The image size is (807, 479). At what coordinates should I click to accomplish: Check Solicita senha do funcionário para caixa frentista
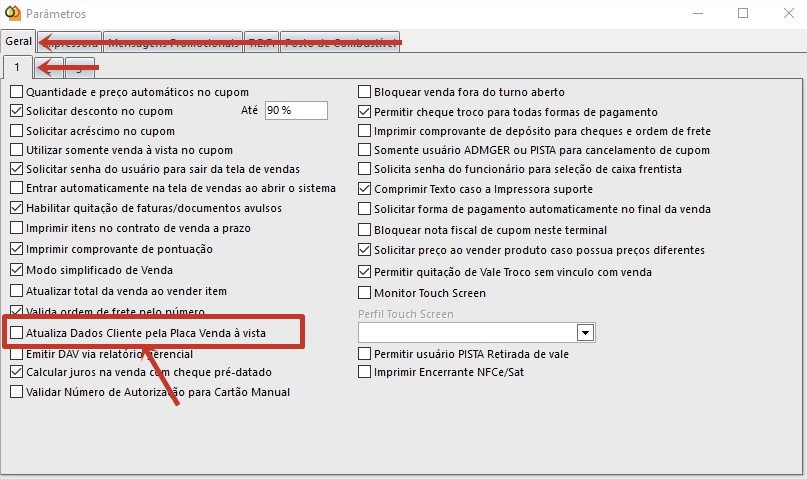click(364, 169)
